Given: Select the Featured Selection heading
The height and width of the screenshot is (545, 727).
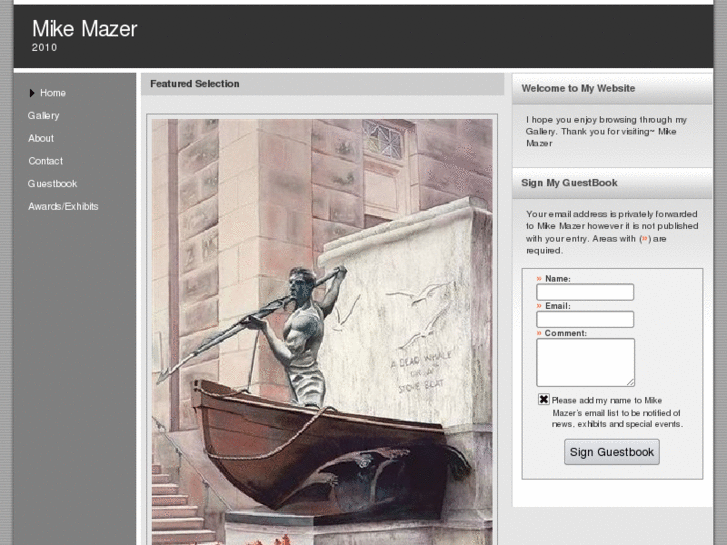Looking at the screenshot, I should point(195,84).
